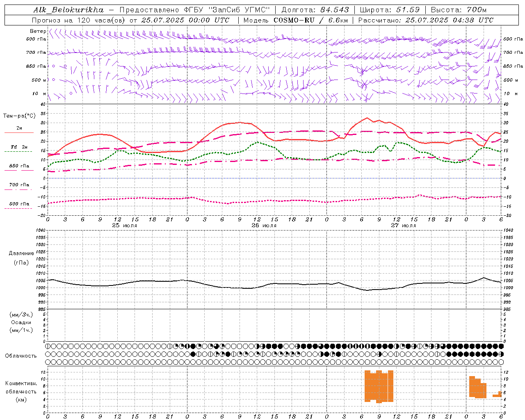Screen dimensions: 525x420
Task: Click 'Рассчитано: 25.07.2025 04:38 UTC' timestamp
Action: pos(426,20)
